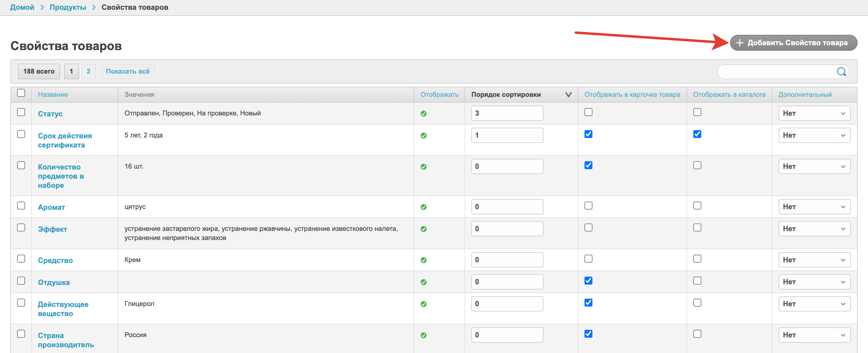Toggle green display icon for Средство row
The image size is (868, 353).
click(x=424, y=260)
